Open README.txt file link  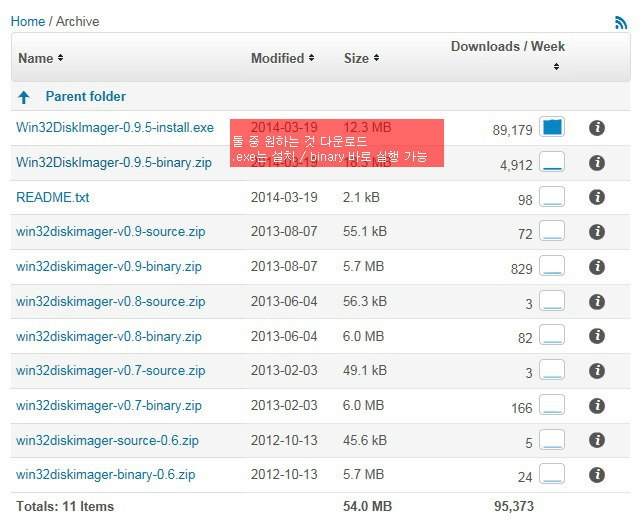[x=53, y=198]
